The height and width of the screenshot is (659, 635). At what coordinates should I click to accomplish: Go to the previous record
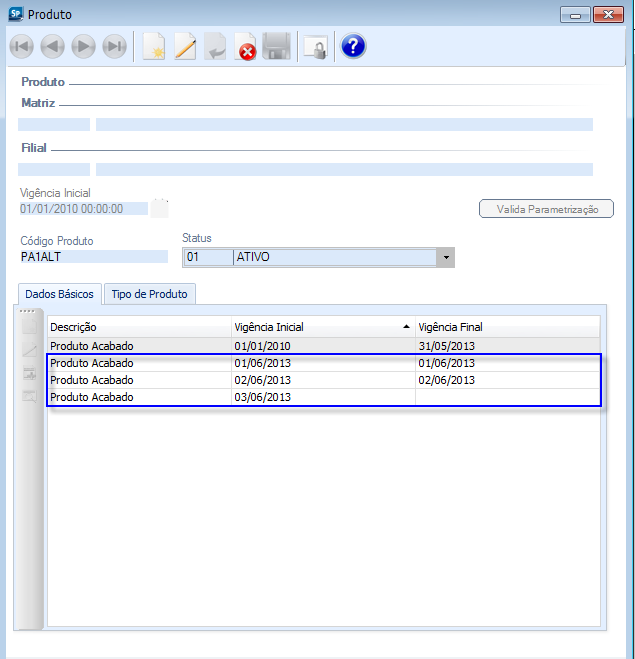[x=52, y=47]
